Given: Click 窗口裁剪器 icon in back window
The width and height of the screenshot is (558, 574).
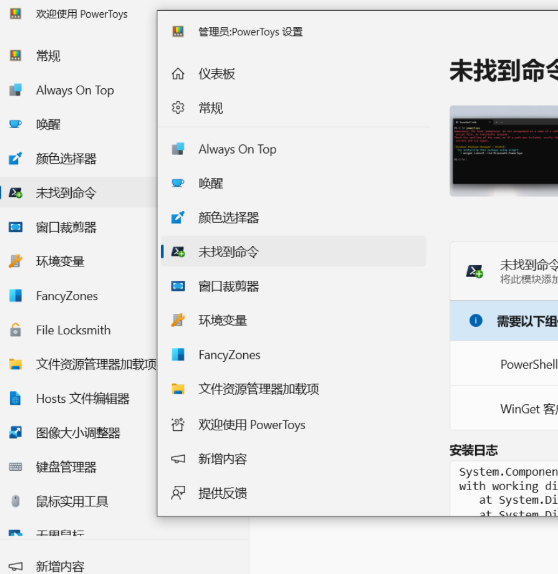Looking at the screenshot, I should 15,227.
